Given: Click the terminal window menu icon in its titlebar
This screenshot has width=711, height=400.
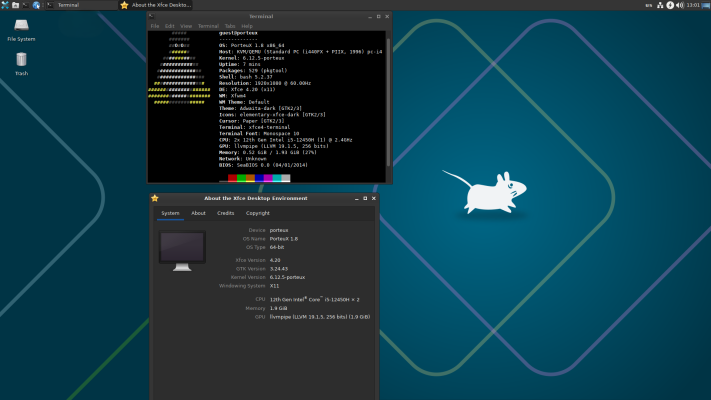Looking at the screenshot, I should click(151, 16).
